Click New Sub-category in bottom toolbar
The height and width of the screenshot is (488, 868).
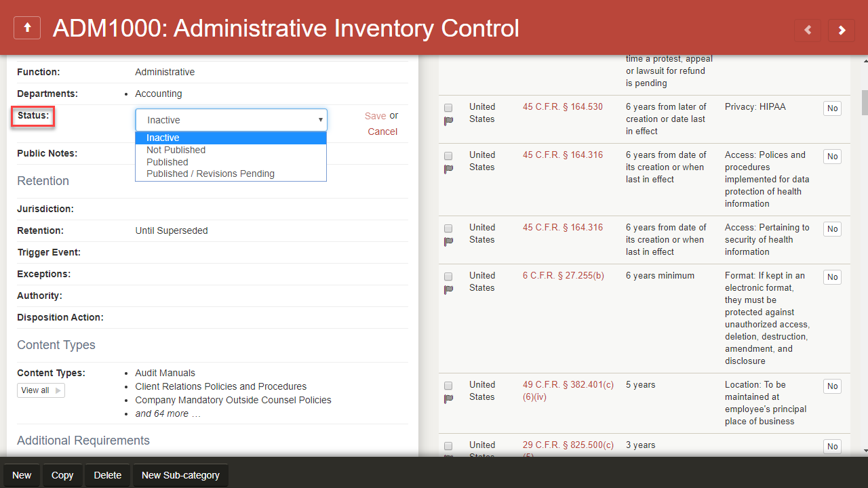(x=180, y=475)
